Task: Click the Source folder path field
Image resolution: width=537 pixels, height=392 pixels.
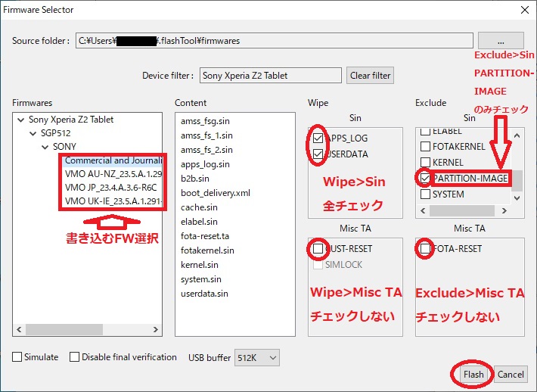Action: (275, 41)
